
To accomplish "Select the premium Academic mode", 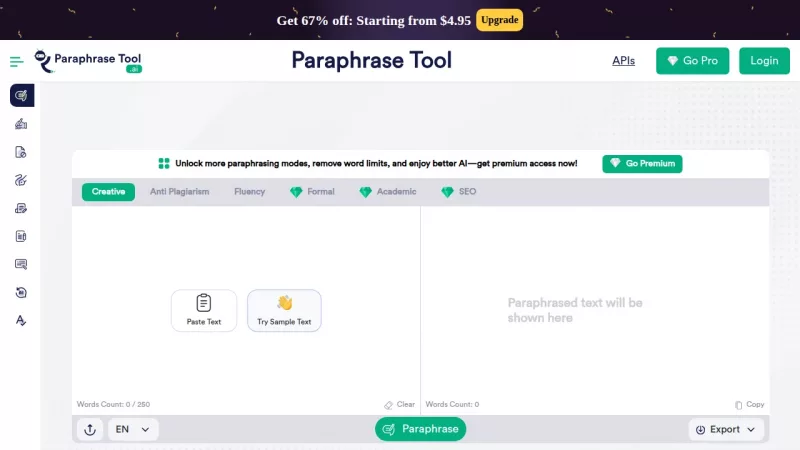I will pyautogui.click(x=388, y=192).
